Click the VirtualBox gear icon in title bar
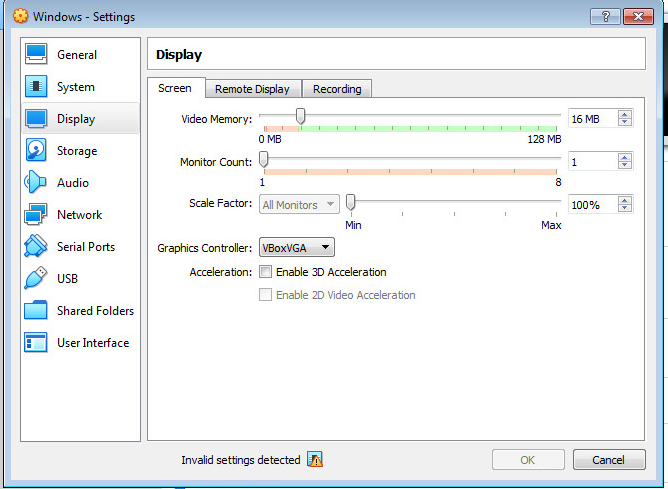This screenshot has height=489, width=668. tap(20, 16)
